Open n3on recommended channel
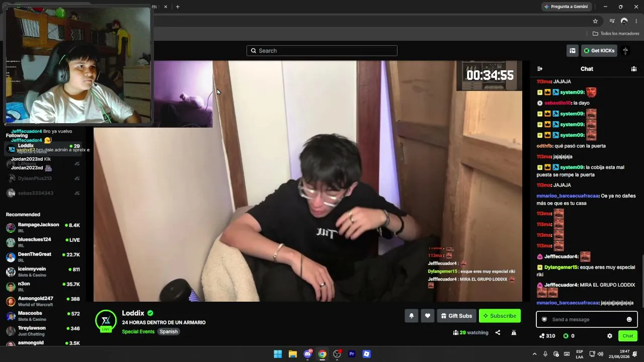The image size is (644, 362). 43,287
